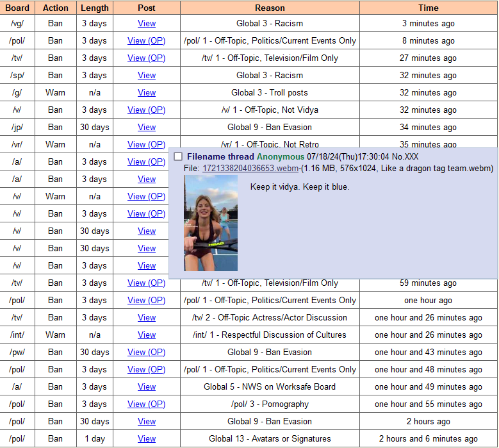Click the post number No.XXX

tap(405, 156)
